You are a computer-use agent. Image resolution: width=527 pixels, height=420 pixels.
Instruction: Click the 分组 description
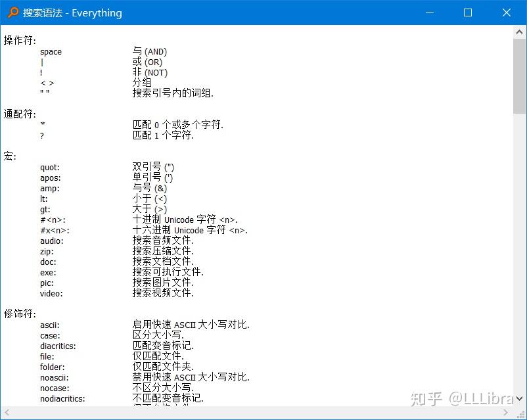[142, 83]
